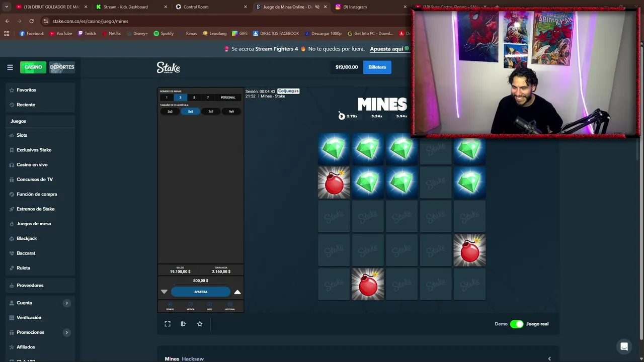Toggle the Música music icon
Screen dimensions: 644x362
190,306
